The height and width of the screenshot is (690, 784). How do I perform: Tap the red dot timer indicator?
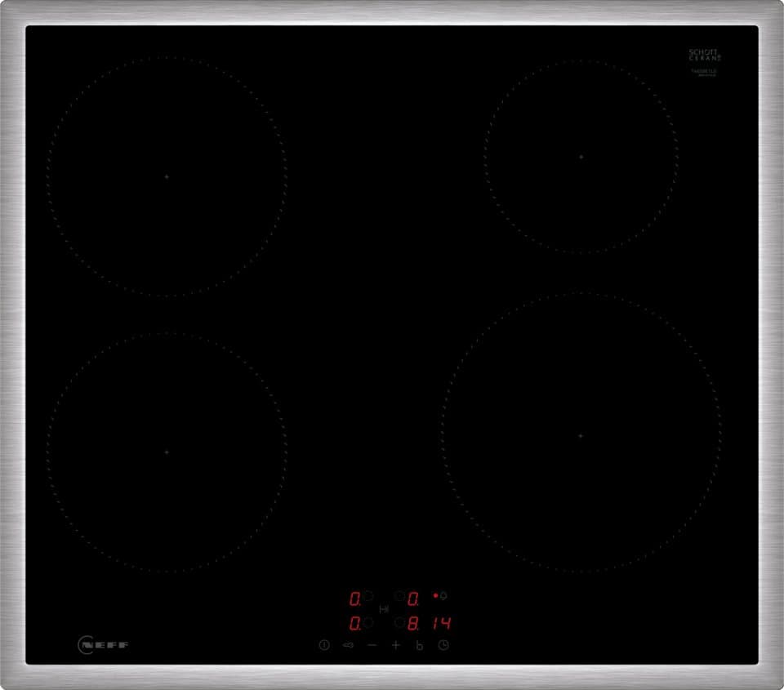click(435, 595)
